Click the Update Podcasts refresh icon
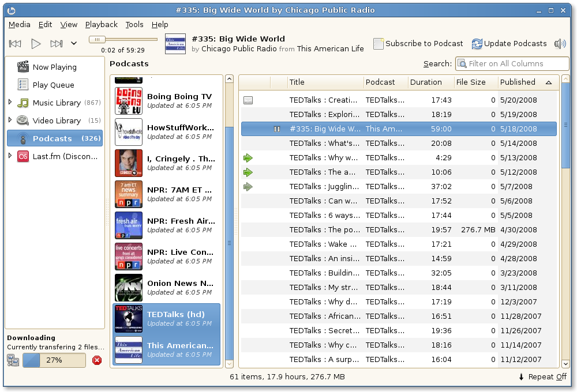577x392 pixels. coord(477,44)
